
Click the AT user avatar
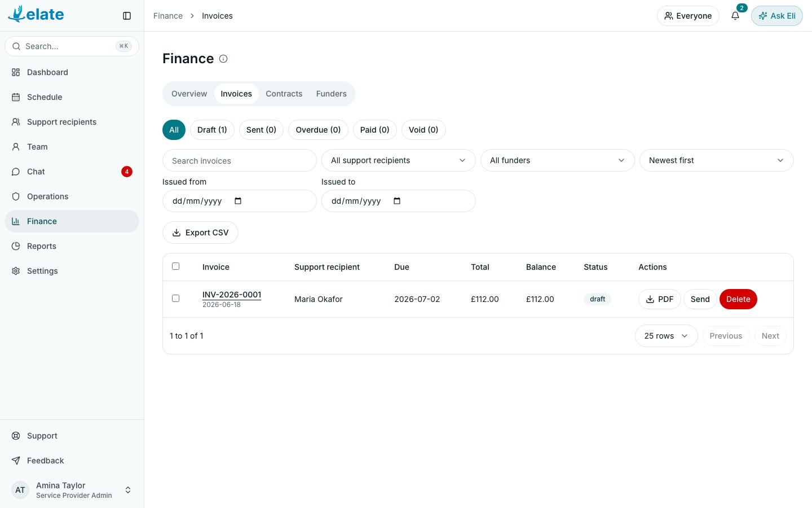20,490
